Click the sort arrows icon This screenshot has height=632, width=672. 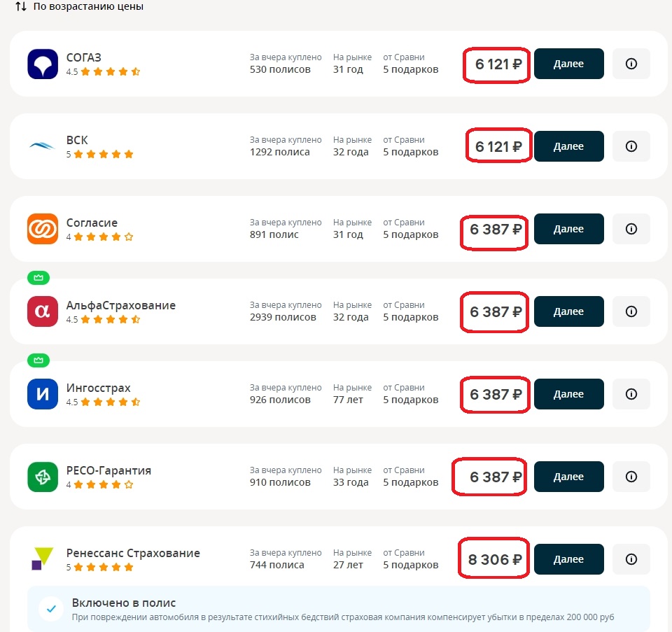click(x=20, y=6)
